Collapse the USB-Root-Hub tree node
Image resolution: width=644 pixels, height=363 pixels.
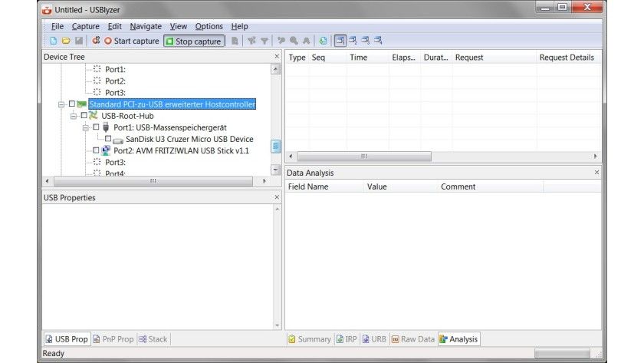click(x=74, y=117)
